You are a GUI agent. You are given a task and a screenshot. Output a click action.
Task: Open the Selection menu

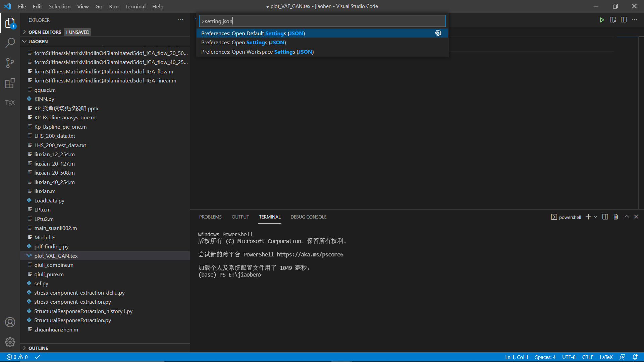(59, 6)
